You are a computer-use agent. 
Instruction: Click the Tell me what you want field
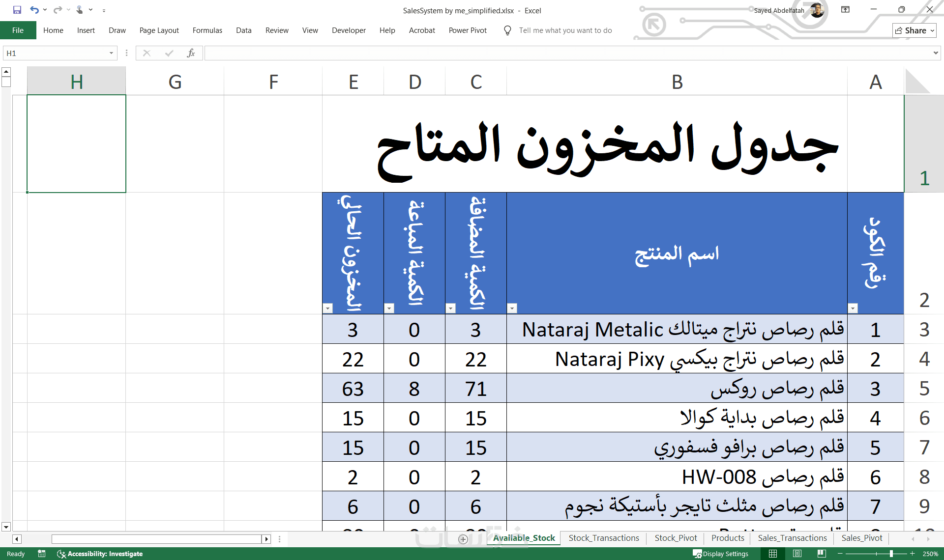[565, 30]
